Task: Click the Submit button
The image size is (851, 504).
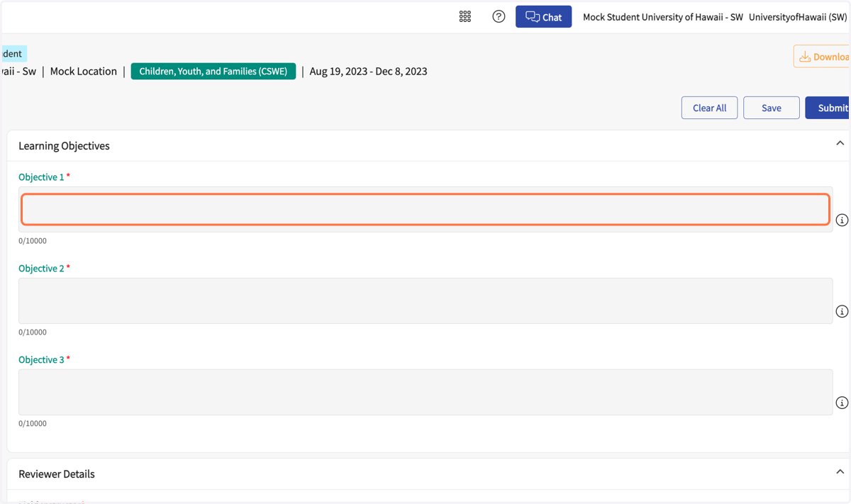Action: click(828, 108)
